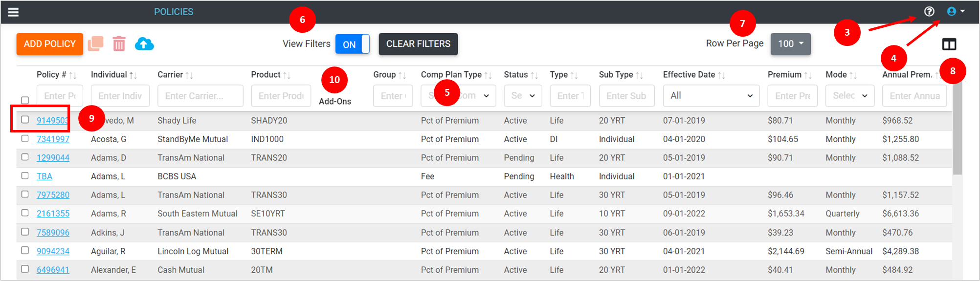Screen dimensions: 980x281
Task: Click the cloud upload icon
Action: pos(144,44)
